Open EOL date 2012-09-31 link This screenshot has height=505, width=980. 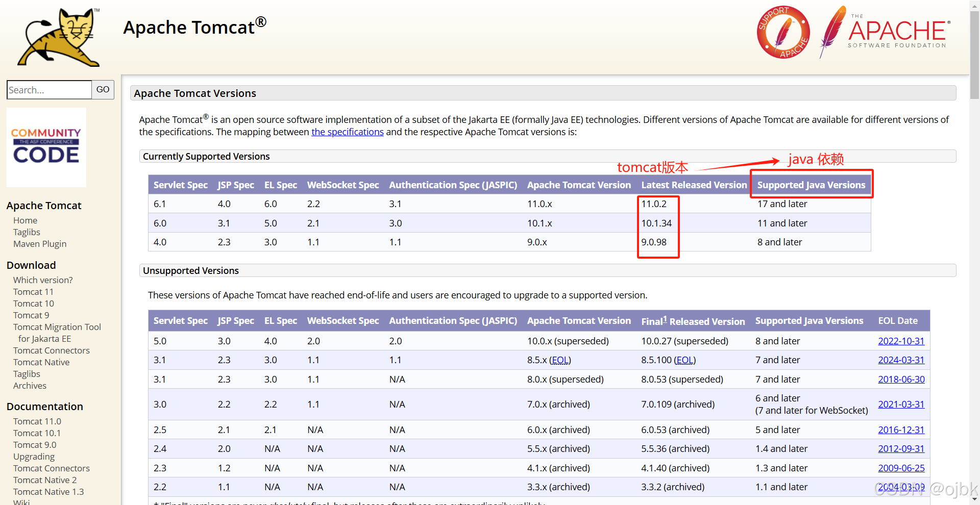tap(901, 448)
